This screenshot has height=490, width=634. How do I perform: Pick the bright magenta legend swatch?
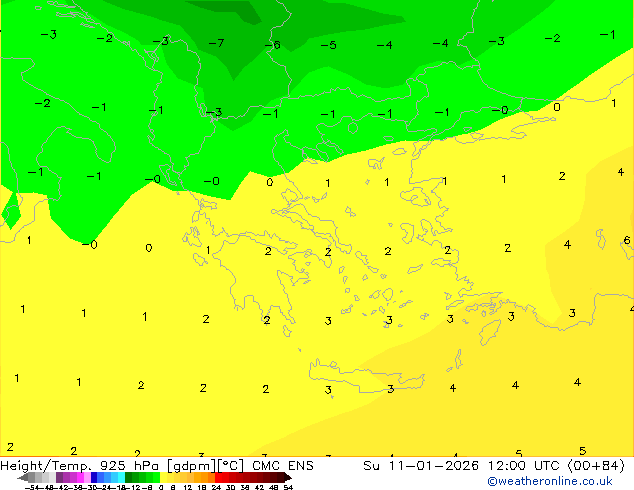coord(80,477)
